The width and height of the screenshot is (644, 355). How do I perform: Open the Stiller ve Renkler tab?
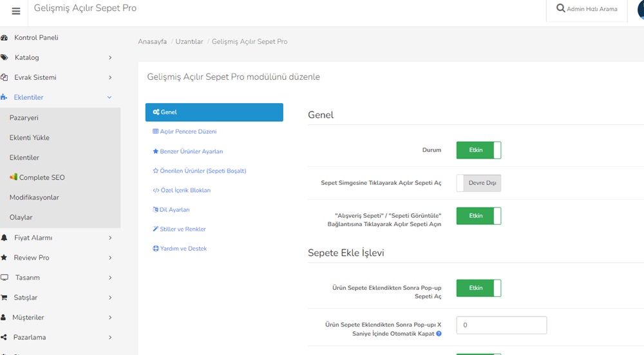179,229
